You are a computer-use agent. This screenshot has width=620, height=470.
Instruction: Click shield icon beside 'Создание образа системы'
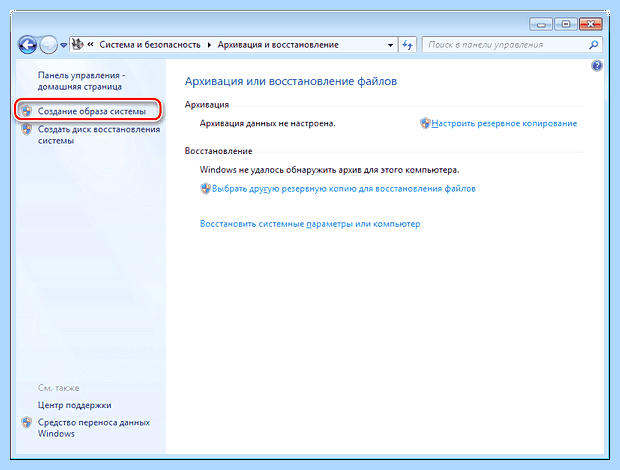coord(26,111)
